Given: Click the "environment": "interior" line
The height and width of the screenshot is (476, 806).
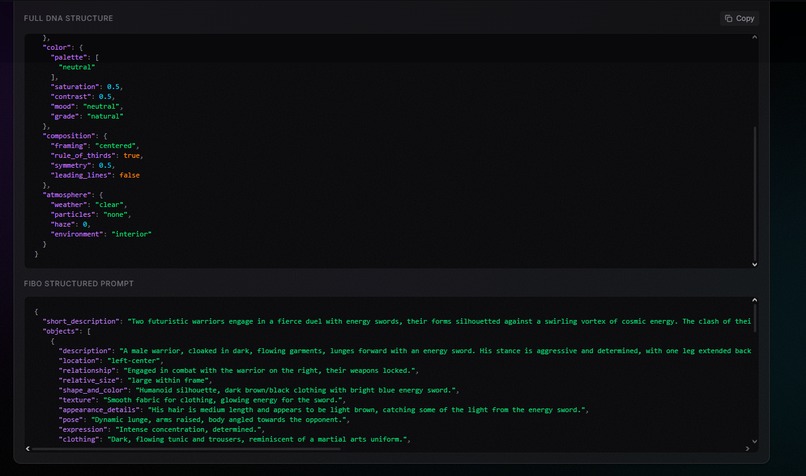Looking at the screenshot, I should tap(101, 234).
